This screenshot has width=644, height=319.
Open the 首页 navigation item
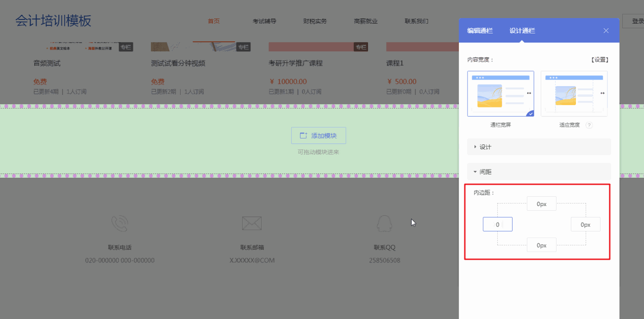tap(214, 21)
